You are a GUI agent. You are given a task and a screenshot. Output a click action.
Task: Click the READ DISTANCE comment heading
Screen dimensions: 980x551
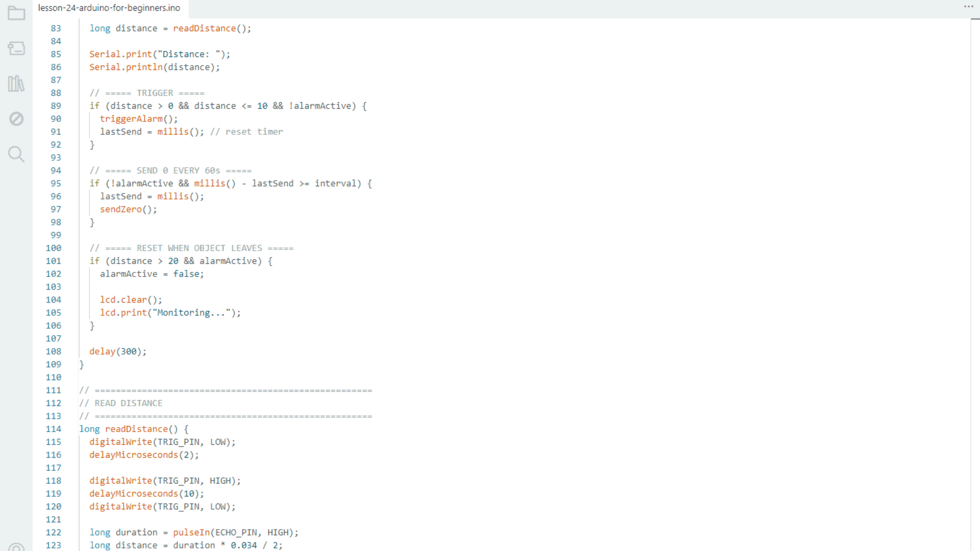[121, 404]
